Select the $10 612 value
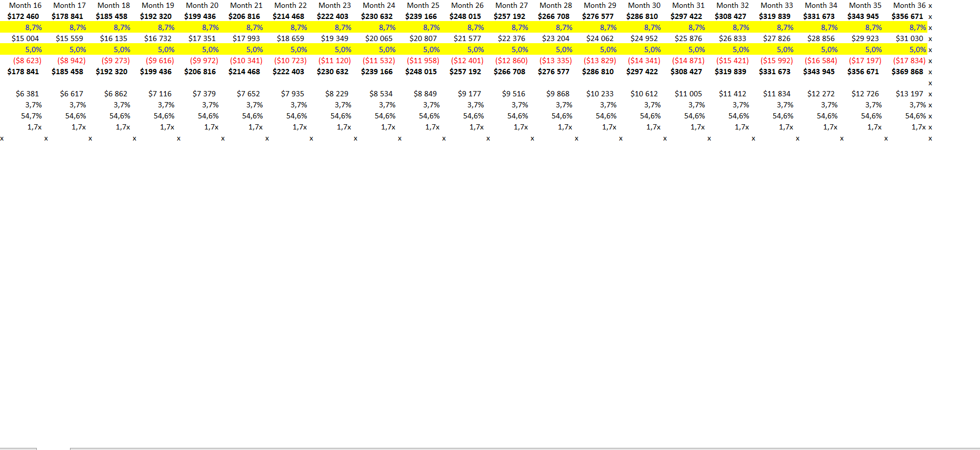The image size is (980, 450). tap(644, 94)
